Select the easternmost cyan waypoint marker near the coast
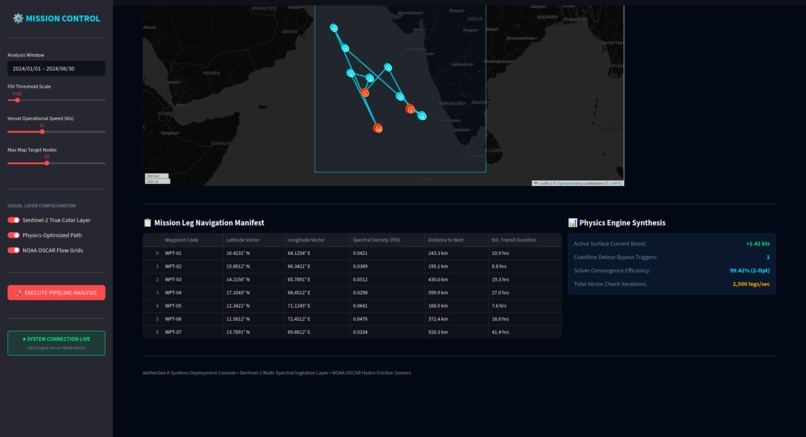Viewport: 806px width, 437px height. click(x=422, y=116)
